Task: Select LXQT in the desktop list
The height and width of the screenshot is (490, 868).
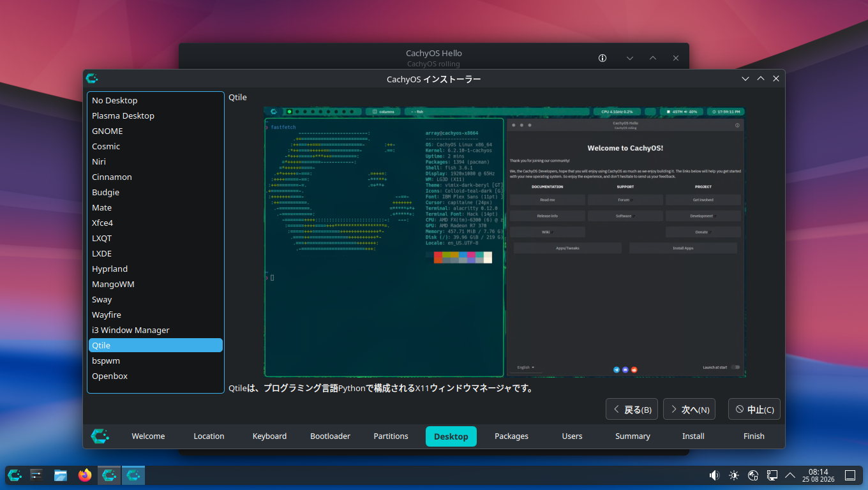Action: click(156, 238)
